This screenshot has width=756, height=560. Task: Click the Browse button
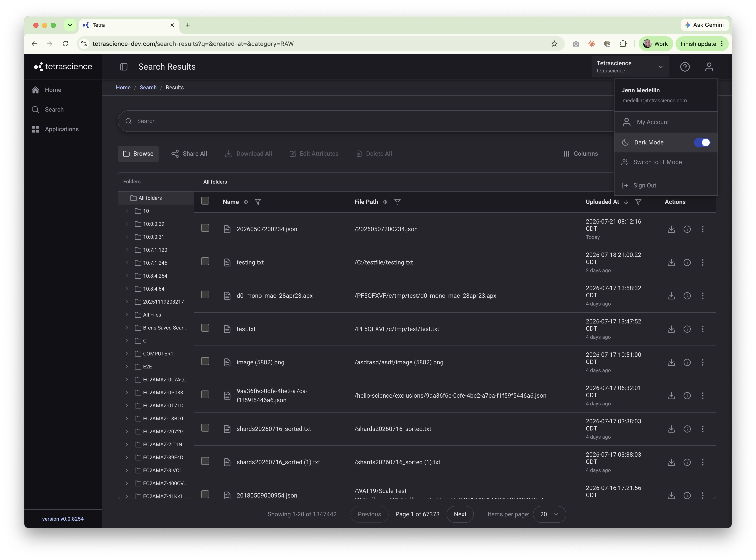click(x=138, y=154)
